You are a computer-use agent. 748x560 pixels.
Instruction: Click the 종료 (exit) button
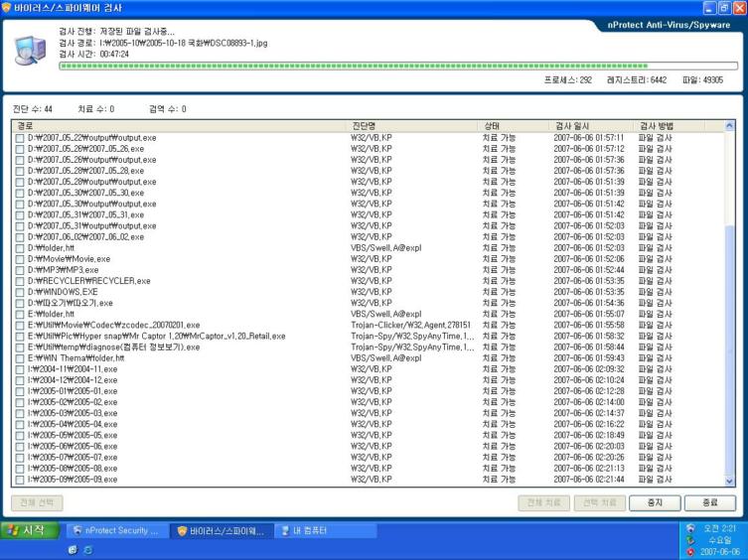click(710, 502)
